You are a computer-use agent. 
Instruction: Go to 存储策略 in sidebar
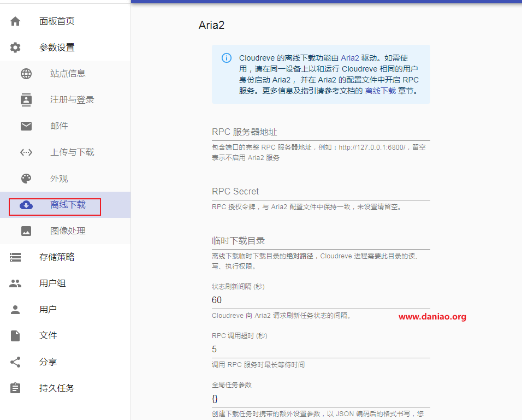click(x=57, y=257)
